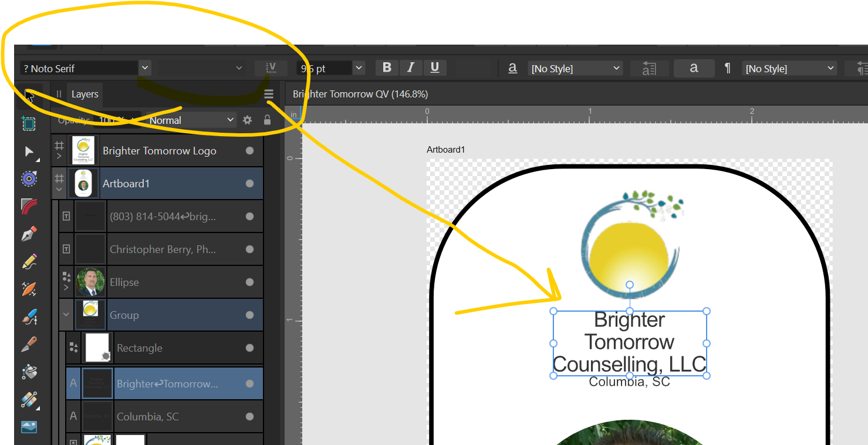Select the Christopher Berry layer name
868x445 pixels.
coord(163,250)
